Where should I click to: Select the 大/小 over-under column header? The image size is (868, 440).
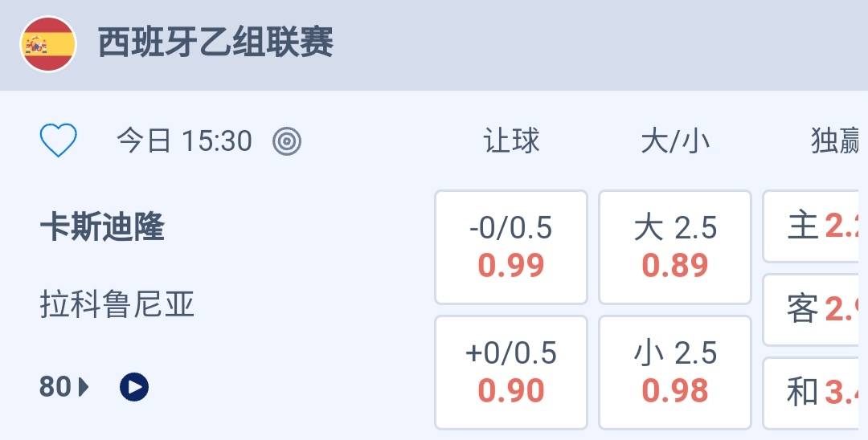click(x=675, y=142)
